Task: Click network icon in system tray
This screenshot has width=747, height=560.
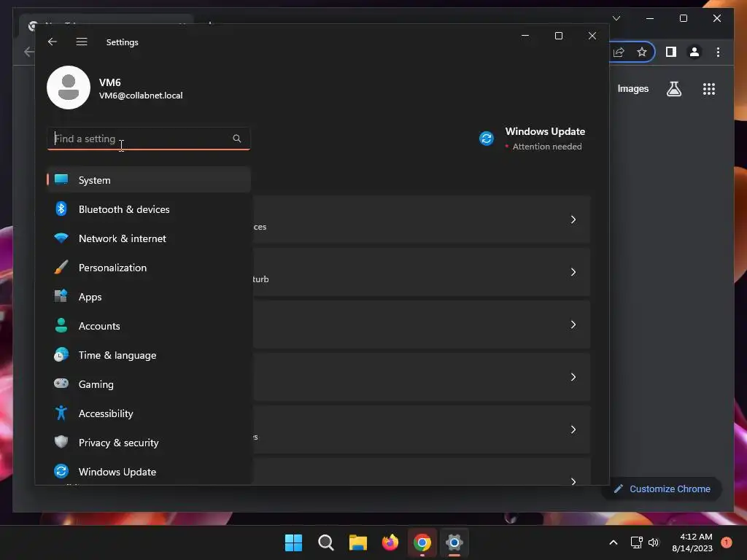Action: coord(636,542)
